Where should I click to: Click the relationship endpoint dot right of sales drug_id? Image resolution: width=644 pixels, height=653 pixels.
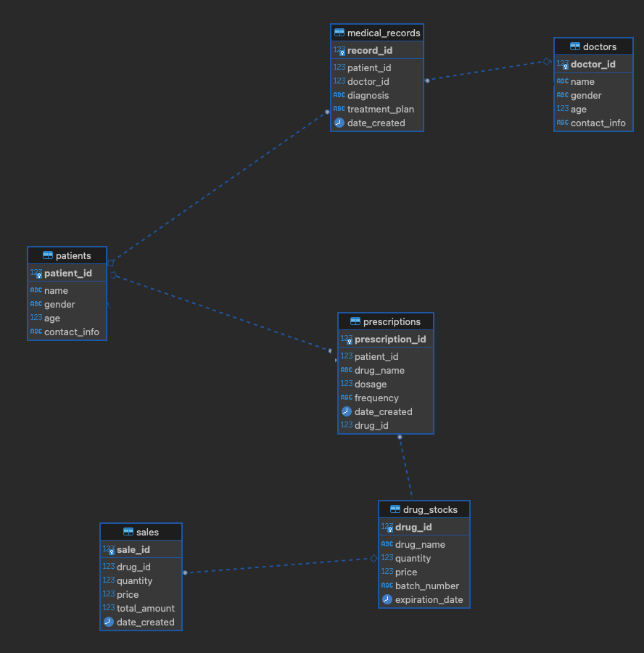click(x=185, y=572)
